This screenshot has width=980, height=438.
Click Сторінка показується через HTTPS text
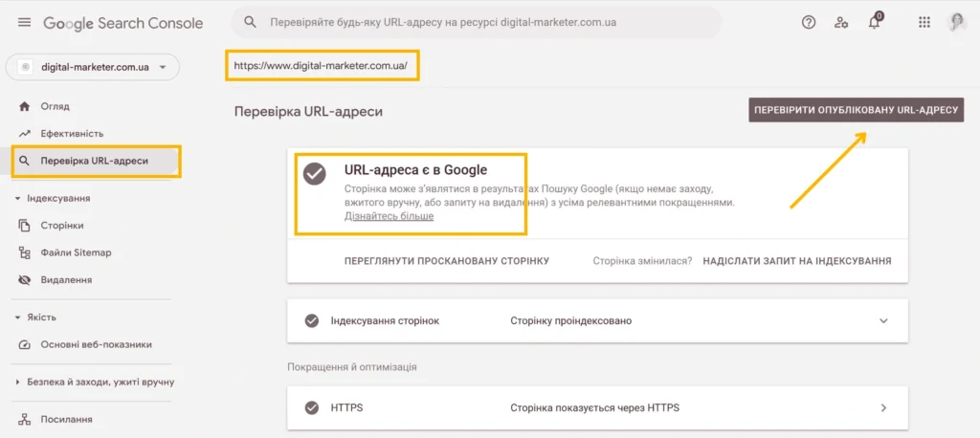click(594, 408)
